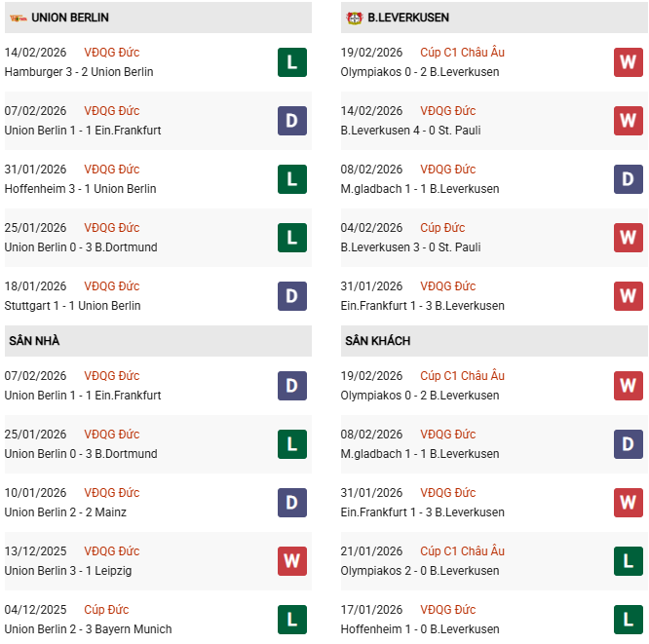Click the B.Leverkusen club crest
This screenshot has width=649, height=644.
tap(354, 18)
